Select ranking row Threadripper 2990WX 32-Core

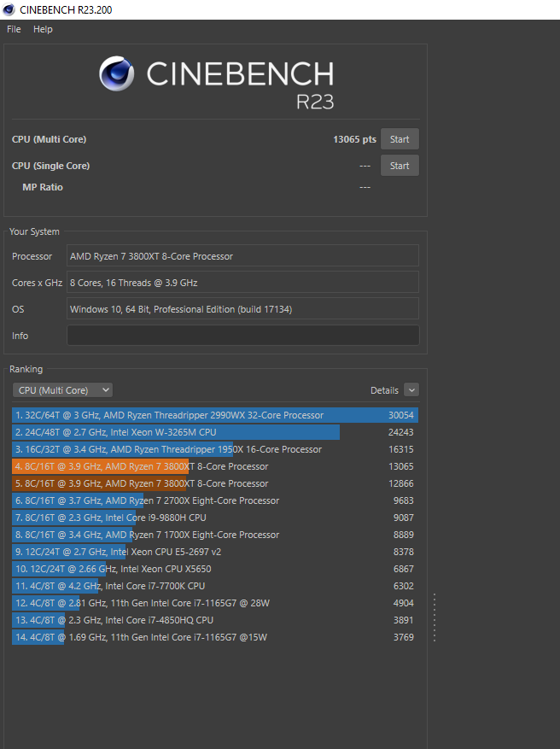point(215,415)
